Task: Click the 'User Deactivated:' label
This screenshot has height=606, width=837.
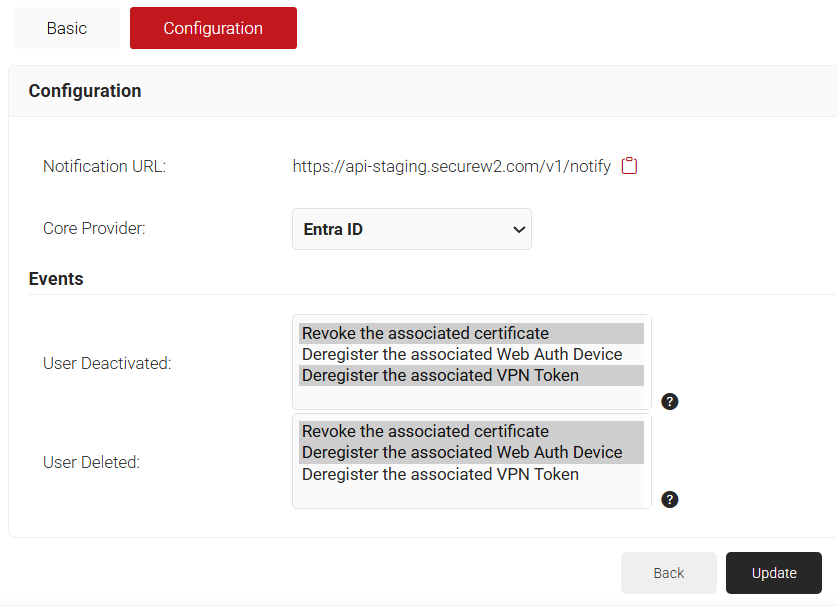Action: [x=107, y=363]
